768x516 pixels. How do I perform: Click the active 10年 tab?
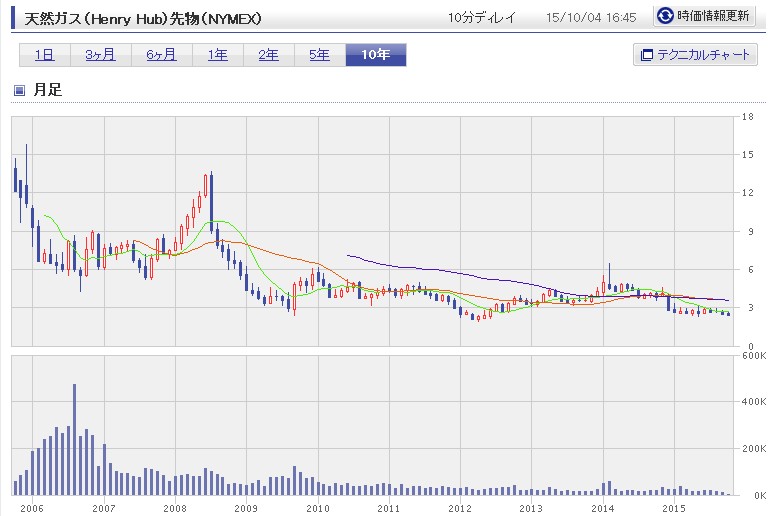[375, 55]
